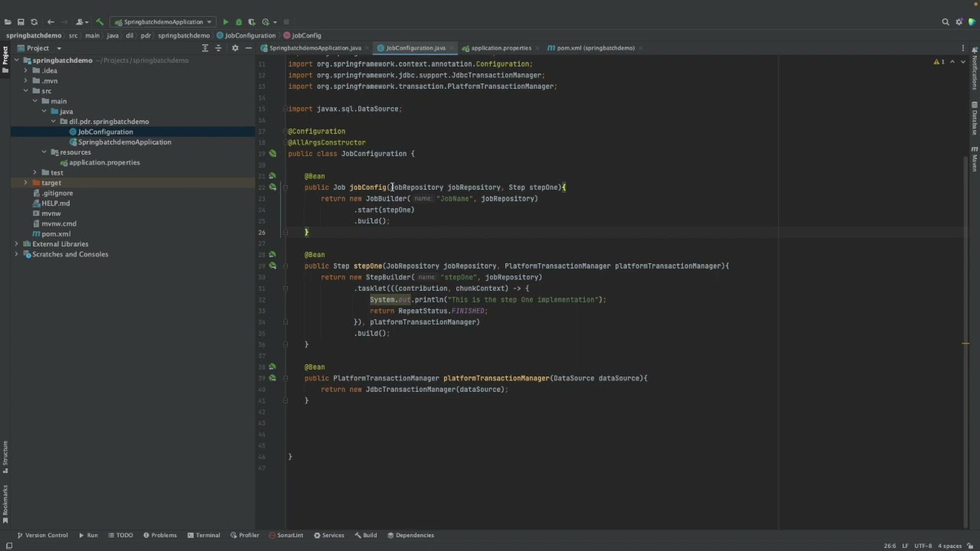The image size is (980, 551).
Task: Click the Save All toolbar icon
Action: pos(21,22)
